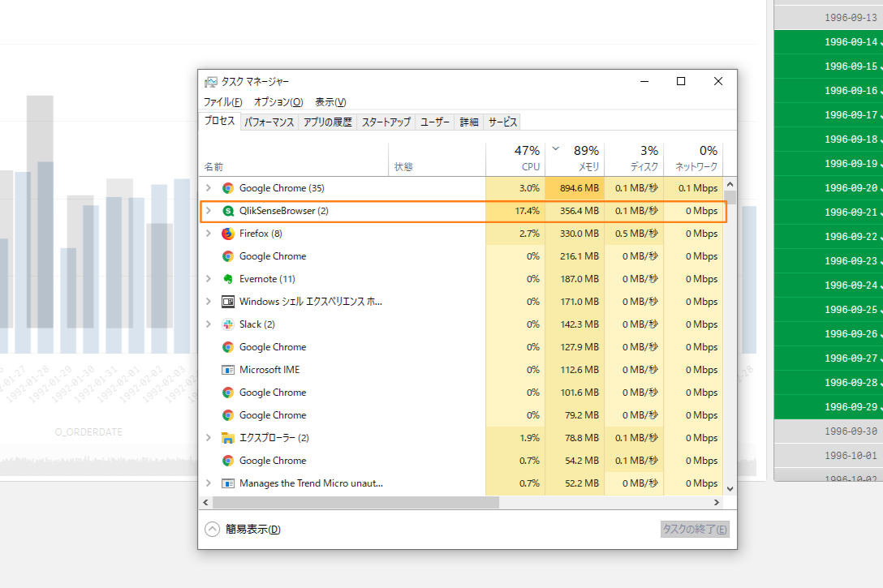Click the Chrome icon in the 54.2 MB row

click(228, 461)
